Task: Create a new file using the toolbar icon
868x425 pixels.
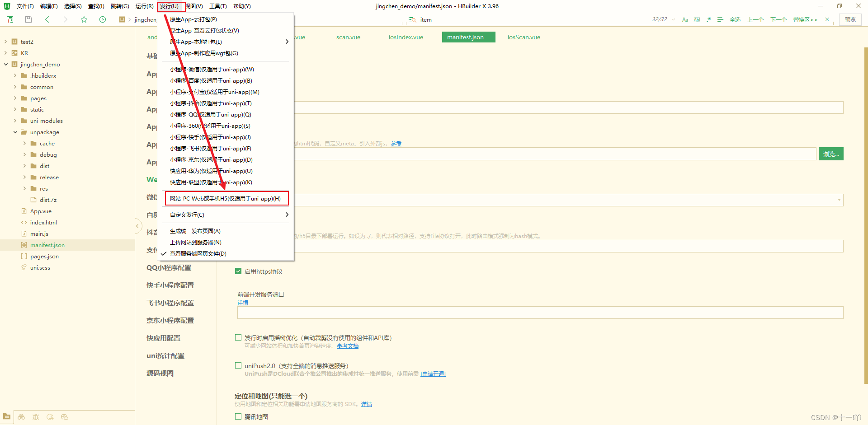Action: (9, 19)
